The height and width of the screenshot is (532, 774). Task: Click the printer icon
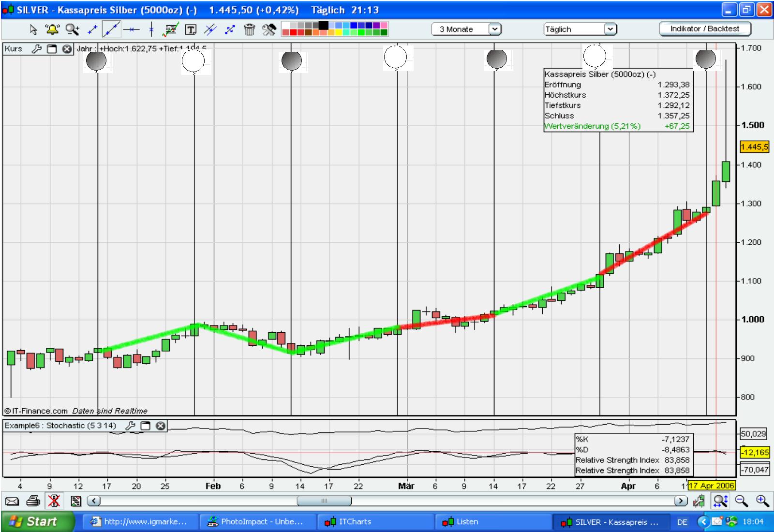click(x=33, y=501)
